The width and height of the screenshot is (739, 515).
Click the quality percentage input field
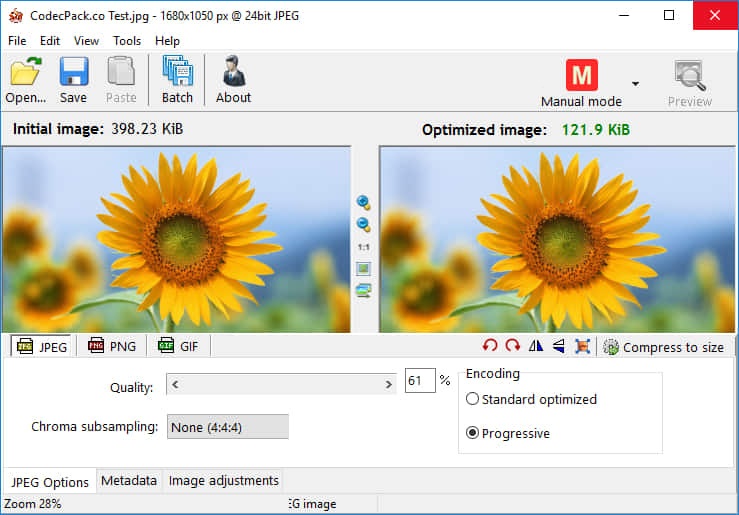click(419, 381)
